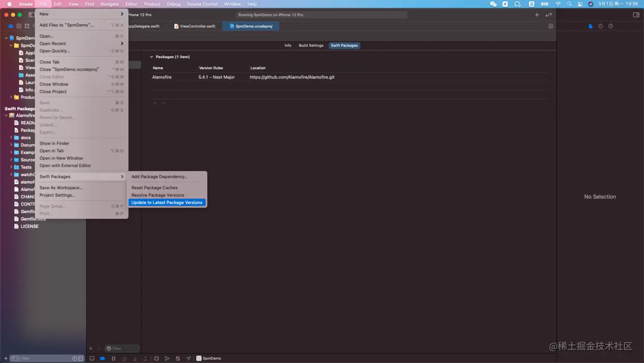Open the ViewController.swift editor tab
This screenshot has height=363, width=644.
(x=195, y=26)
